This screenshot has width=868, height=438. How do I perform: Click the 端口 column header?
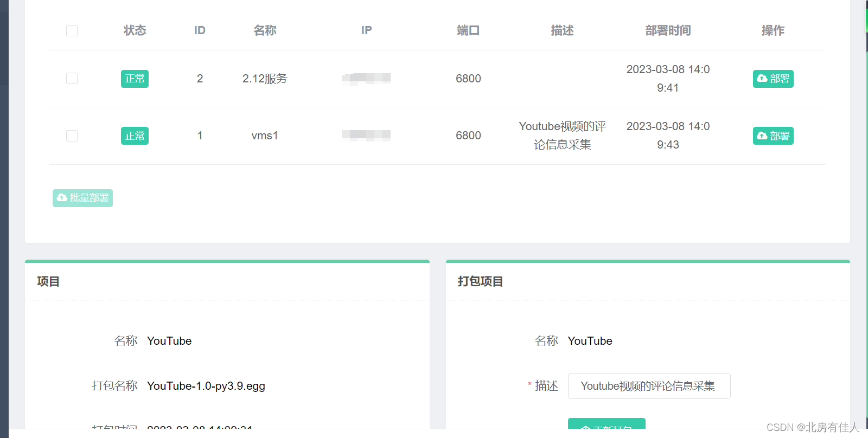[468, 30]
